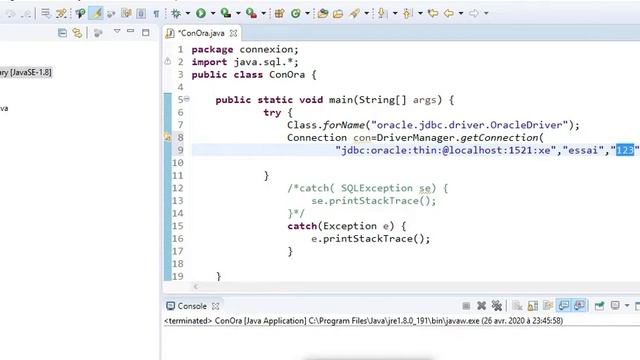Click the Pin Console icon

click(599, 306)
